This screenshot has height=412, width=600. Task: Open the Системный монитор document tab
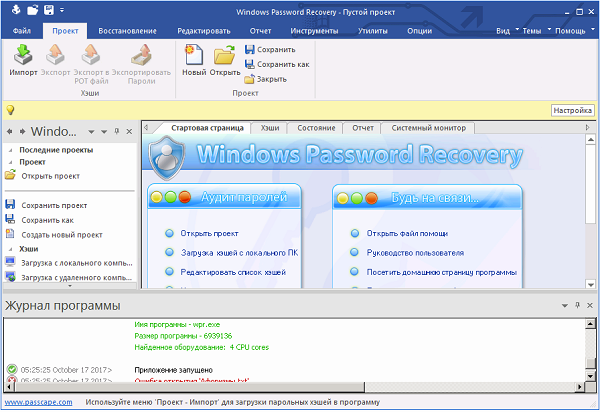(429, 128)
